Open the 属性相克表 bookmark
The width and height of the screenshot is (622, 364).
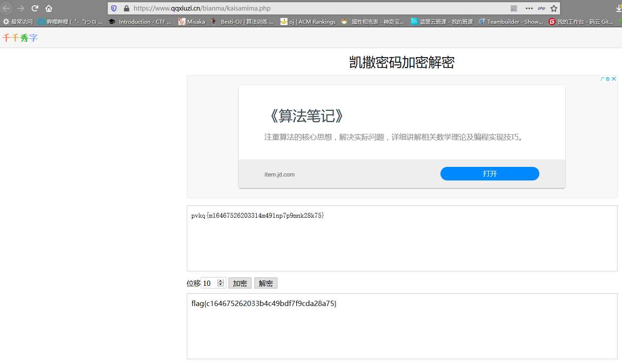(373, 22)
